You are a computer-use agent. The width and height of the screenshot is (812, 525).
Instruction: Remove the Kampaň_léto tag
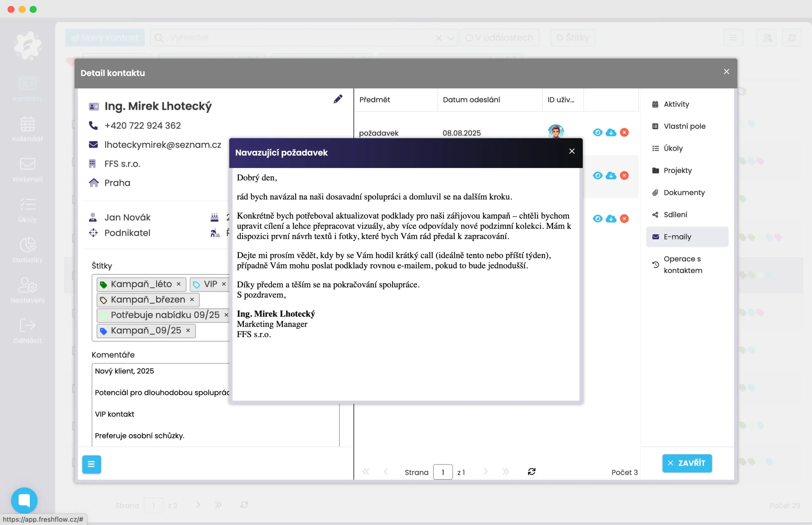(x=179, y=284)
